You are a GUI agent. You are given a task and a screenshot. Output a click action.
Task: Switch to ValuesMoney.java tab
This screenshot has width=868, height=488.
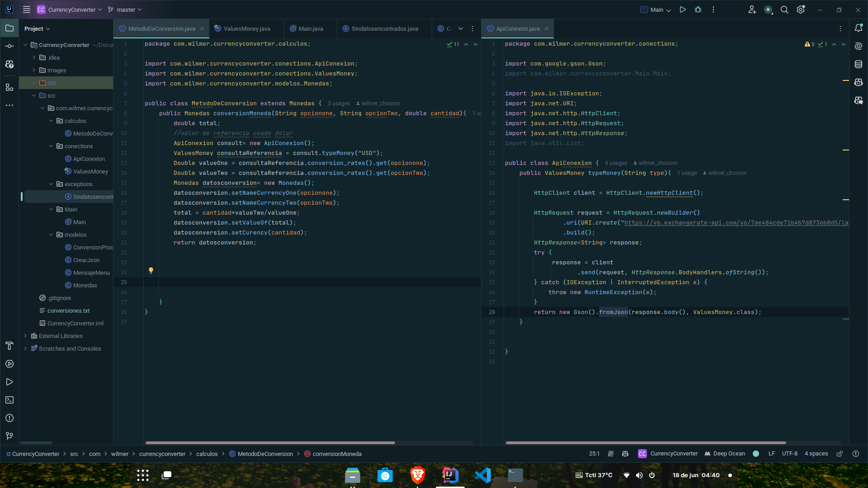click(246, 28)
